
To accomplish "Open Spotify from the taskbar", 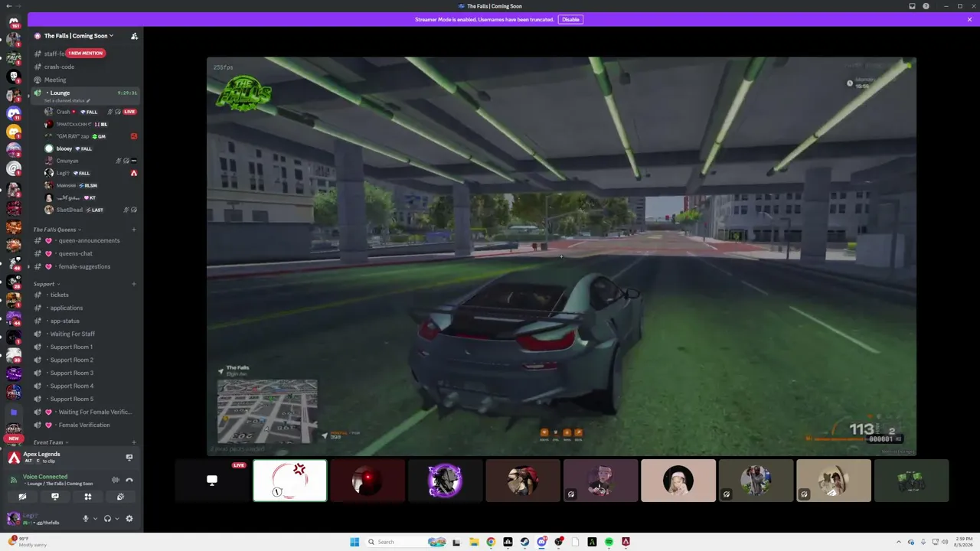I will (609, 542).
